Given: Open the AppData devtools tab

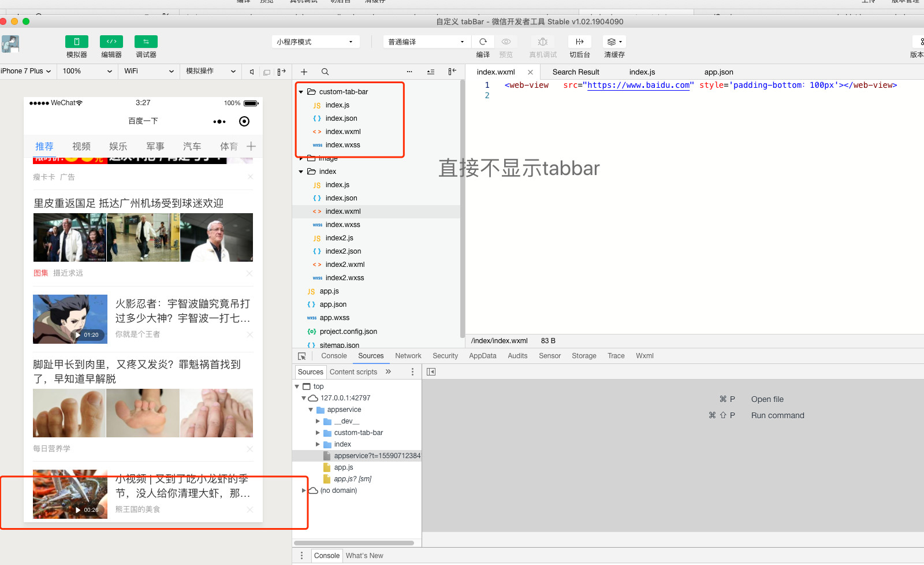Looking at the screenshot, I should (x=483, y=356).
